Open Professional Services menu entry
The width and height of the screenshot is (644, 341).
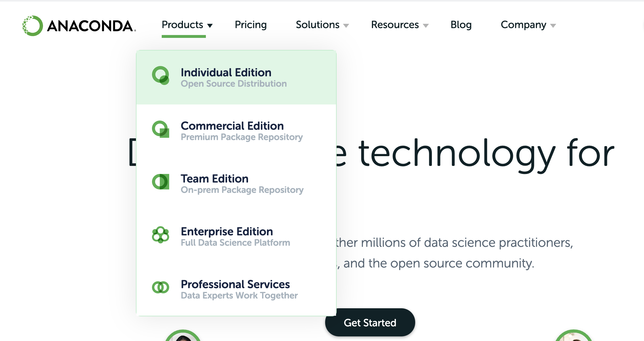(x=236, y=289)
